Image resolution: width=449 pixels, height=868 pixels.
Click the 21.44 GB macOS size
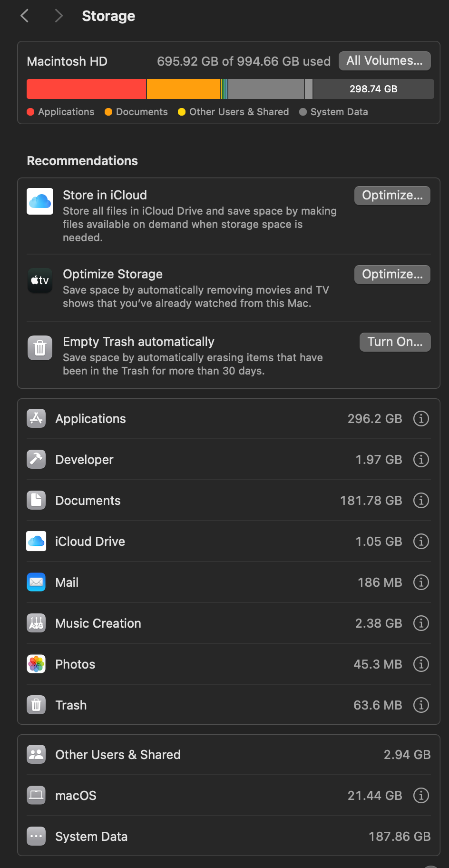coord(375,796)
